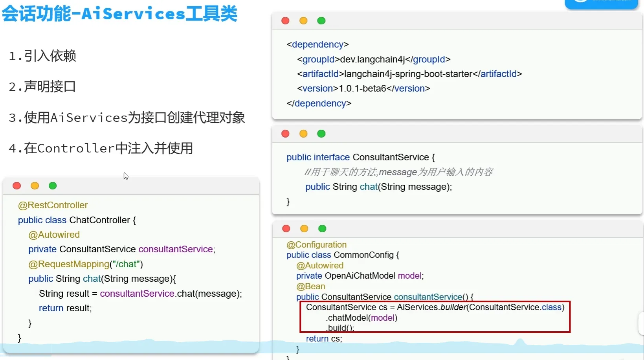Click the green dot on the ConsultantService interface window
Screen dimensions: 644x360
point(321,134)
